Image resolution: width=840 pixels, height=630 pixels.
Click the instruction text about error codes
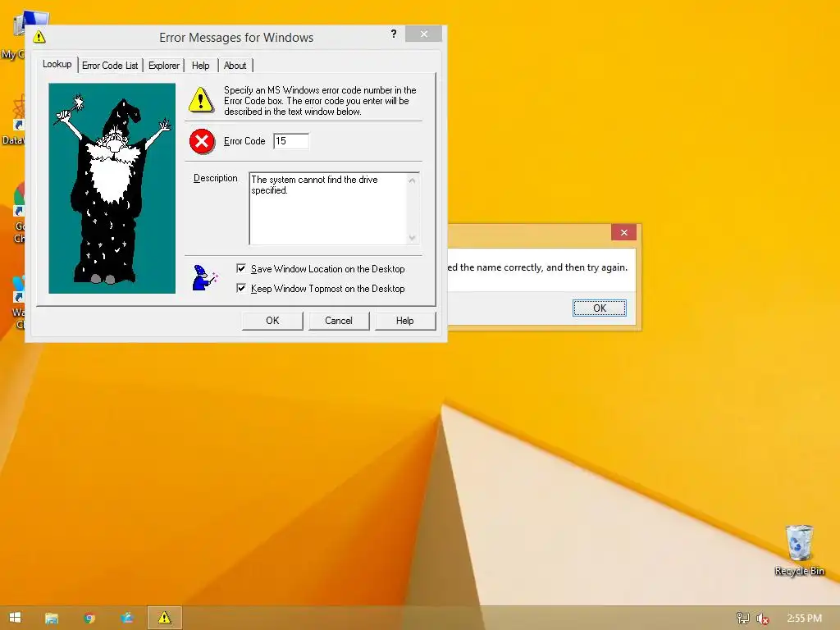(x=320, y=101)
